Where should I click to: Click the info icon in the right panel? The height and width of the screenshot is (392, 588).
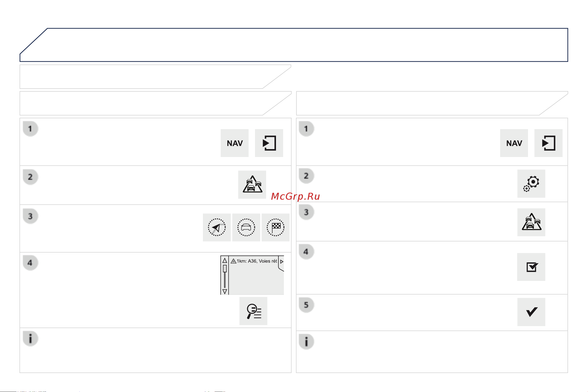click(306, 341)
